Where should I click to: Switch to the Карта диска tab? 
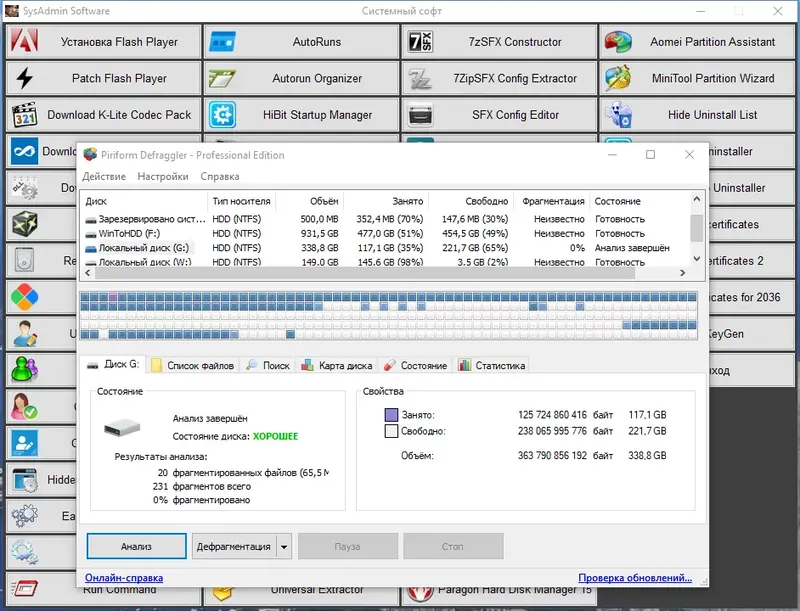pyautogui.click(x=337, y=365)
